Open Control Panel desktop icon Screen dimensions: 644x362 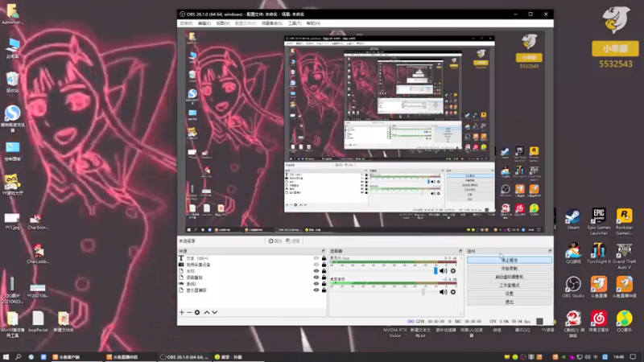[x=12, y=150]
